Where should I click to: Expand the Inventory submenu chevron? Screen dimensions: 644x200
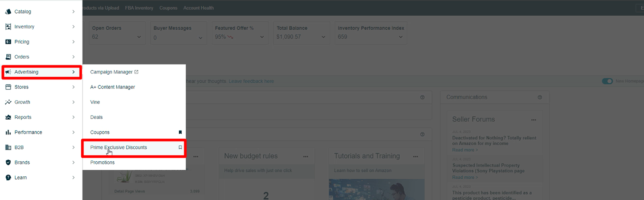(73, 27)
